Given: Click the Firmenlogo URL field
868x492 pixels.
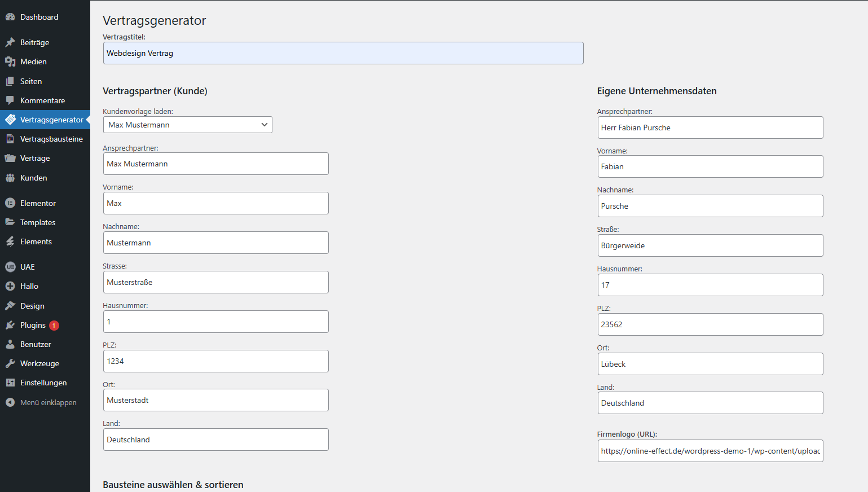Looking at the screenshot, I should [x=710, y=451].
